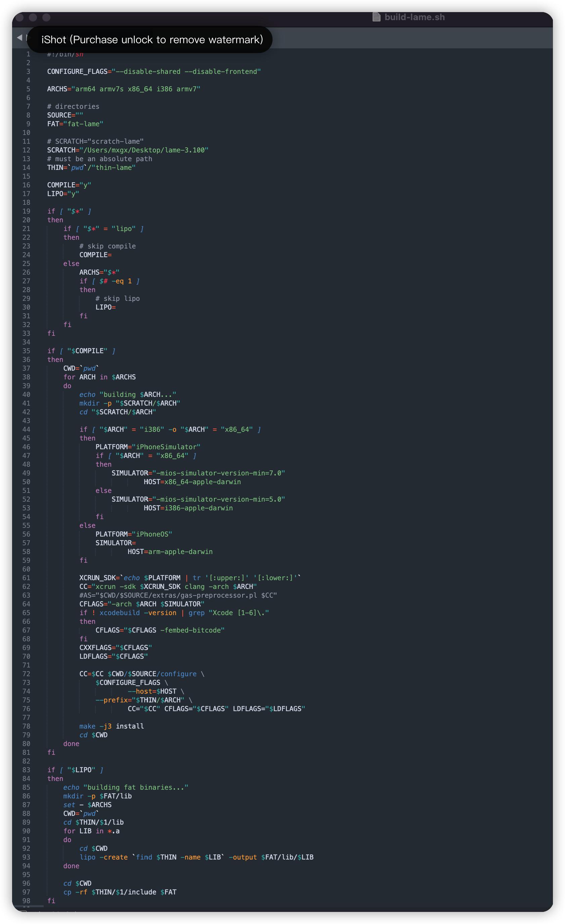
Task: Click line number 72 in the gutter
Action: pos(26,674)
